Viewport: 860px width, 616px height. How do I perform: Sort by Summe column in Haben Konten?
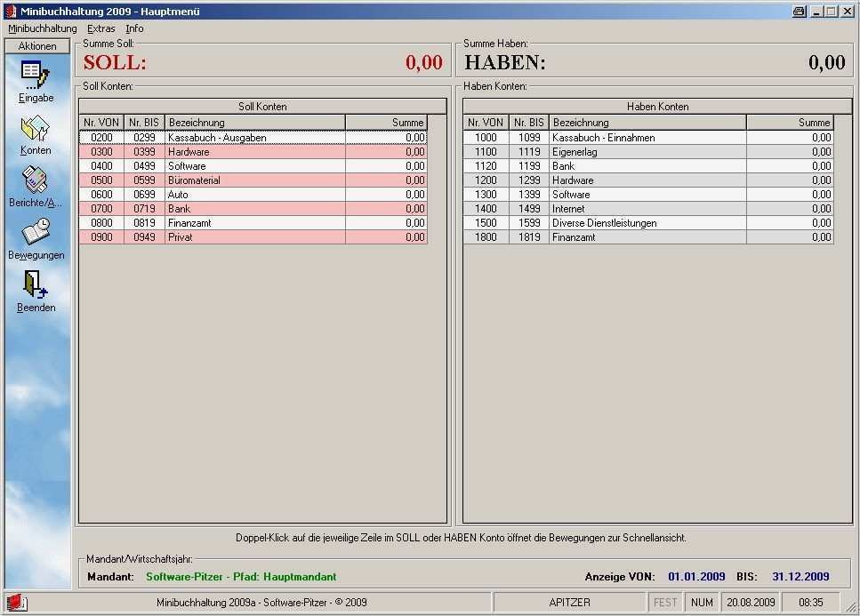point(789,123)
